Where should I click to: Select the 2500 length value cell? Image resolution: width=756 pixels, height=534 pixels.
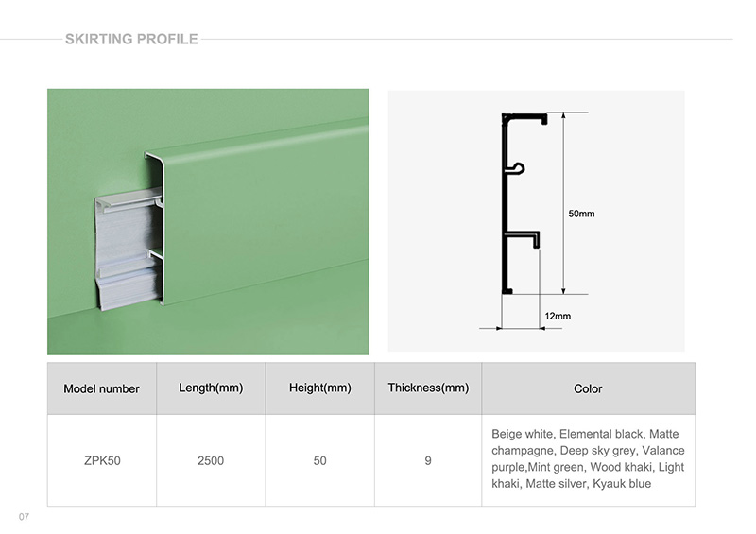click(211, 460)
